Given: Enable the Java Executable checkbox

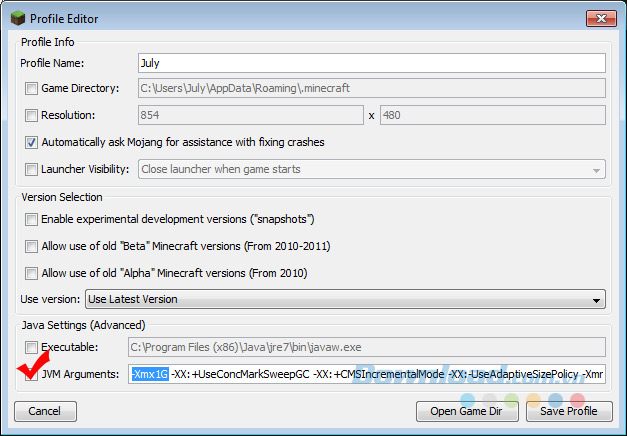Looking at the screenshot, I should click(31, 347).
